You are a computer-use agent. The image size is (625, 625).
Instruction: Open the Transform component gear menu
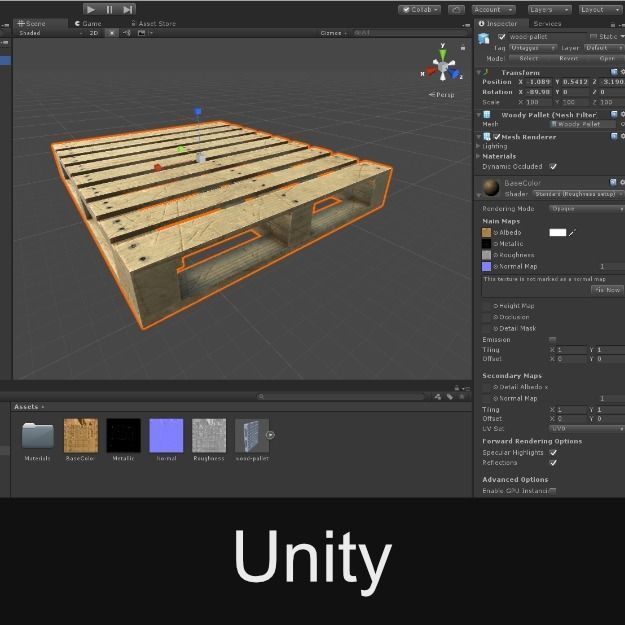622,72
